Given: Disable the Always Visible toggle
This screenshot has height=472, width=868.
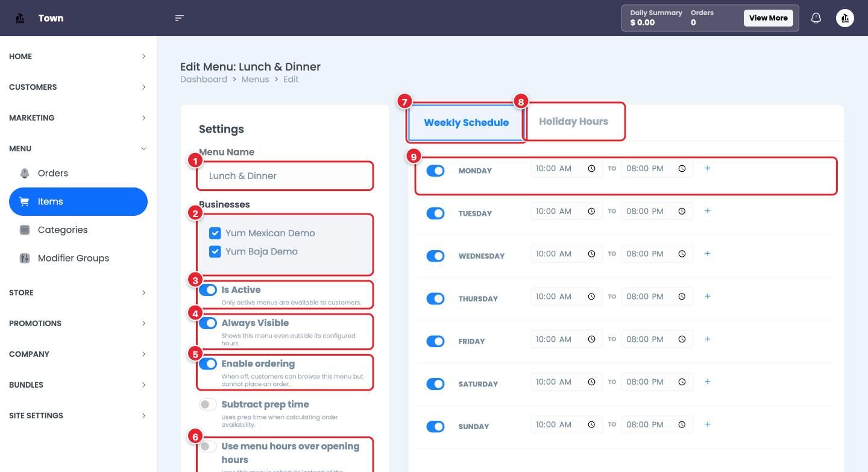Looking at the screenshot, I should (208, 323).
